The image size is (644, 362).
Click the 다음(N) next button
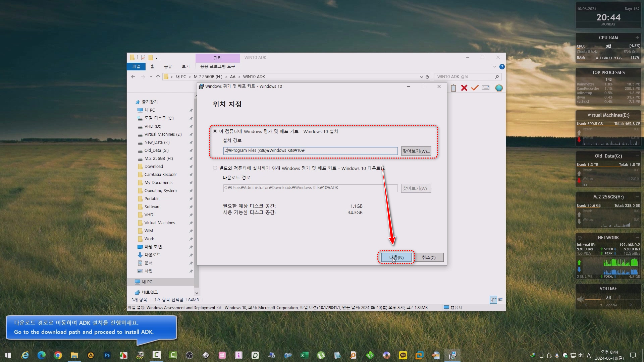coord(396,257)
